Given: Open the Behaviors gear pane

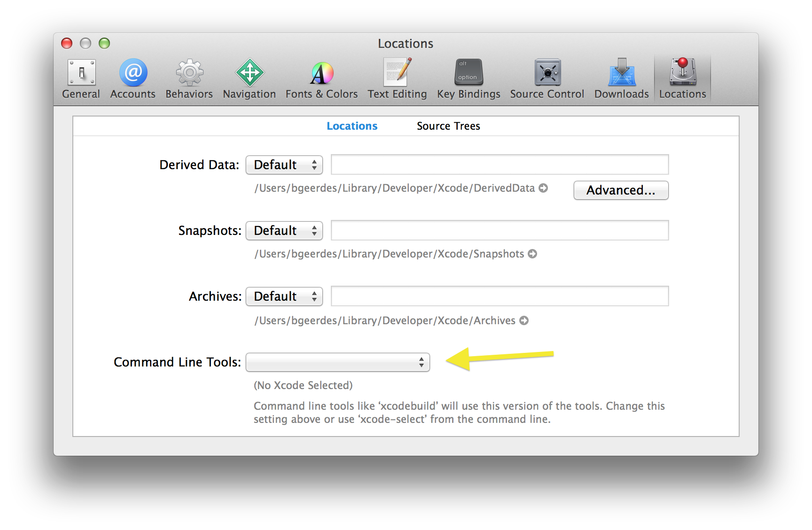Looking at the screenshot, I should coord(189,79).
